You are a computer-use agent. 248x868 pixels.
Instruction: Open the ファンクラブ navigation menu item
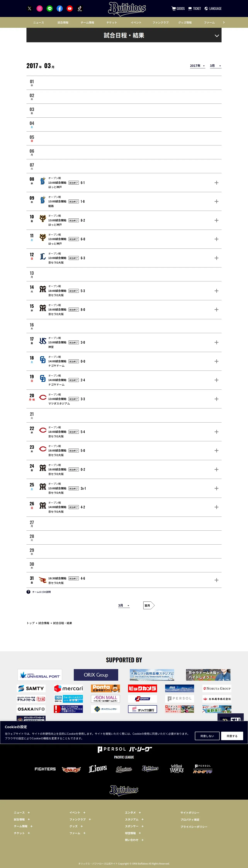click(160, 23)
